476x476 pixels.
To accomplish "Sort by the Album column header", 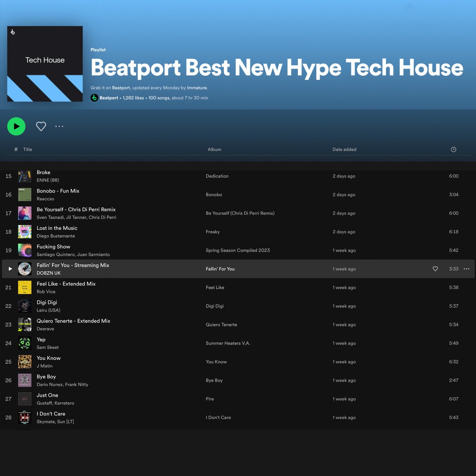I will [215, 150].
